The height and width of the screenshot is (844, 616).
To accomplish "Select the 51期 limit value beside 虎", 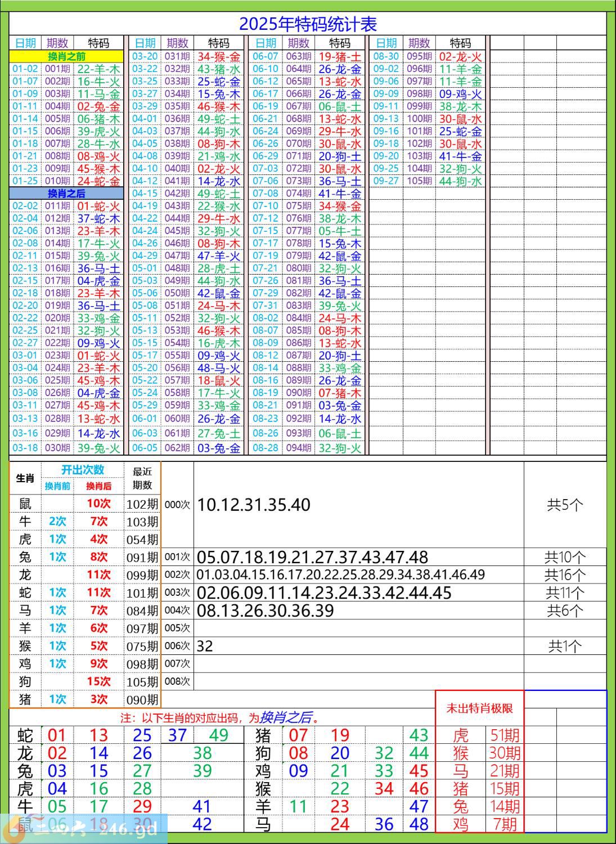I will 504,735.
